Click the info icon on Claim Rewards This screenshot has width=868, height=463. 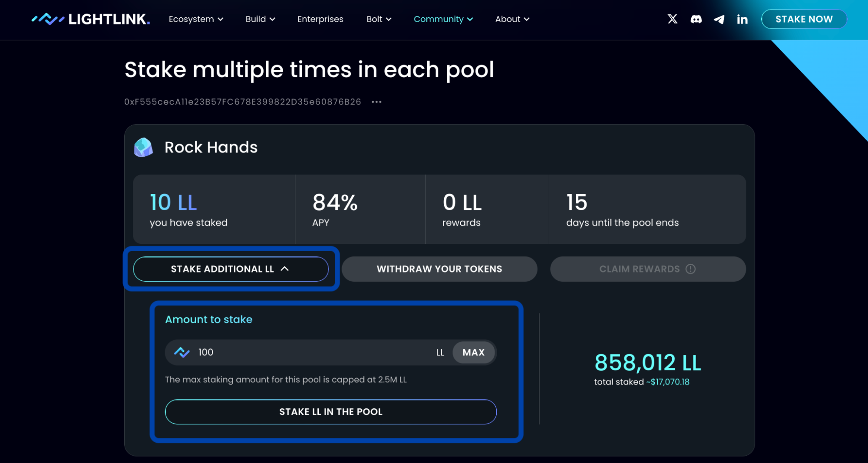click(690, 269)
